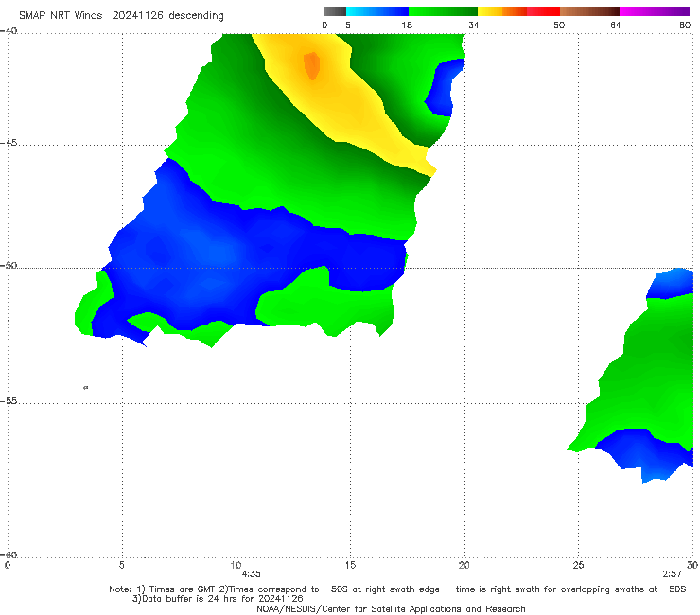700x615 pixels.
Task: Click the yellow gale-force wind band
Action: pyautogui.click(x=343, y=105)
